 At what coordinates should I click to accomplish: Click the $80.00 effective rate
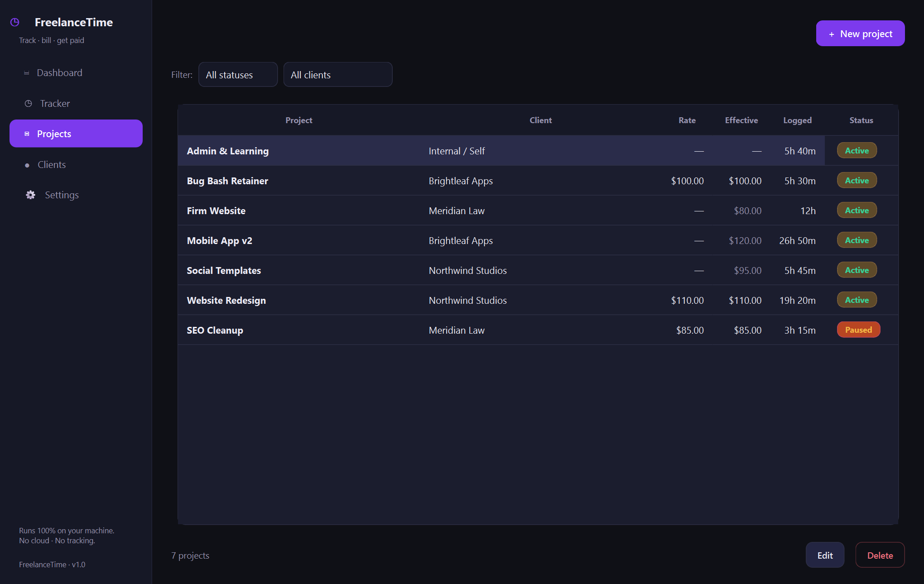click(748, 211)
